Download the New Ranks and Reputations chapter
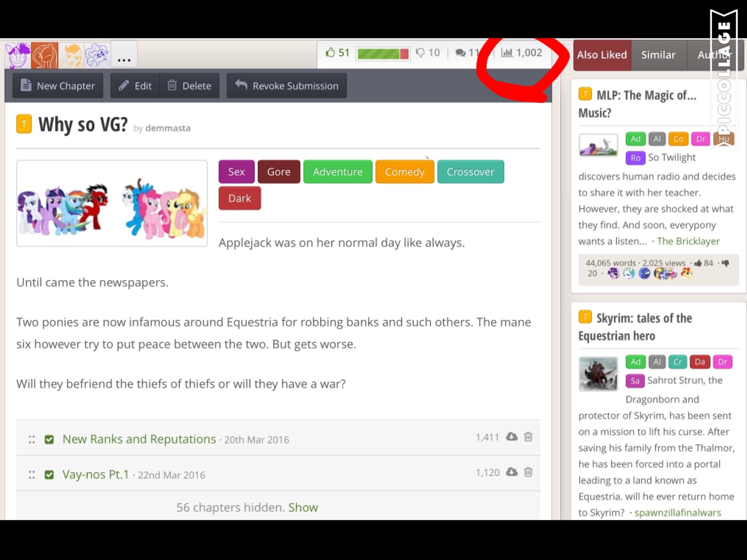The height and width of the screenshot is (560, 747). click(x=512, y=437)
